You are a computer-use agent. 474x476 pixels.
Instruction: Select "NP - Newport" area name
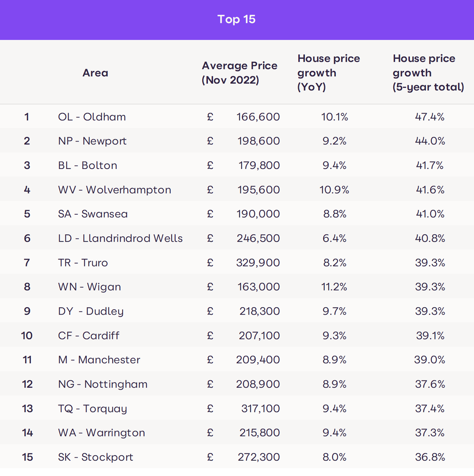click(x=92, y=141)
